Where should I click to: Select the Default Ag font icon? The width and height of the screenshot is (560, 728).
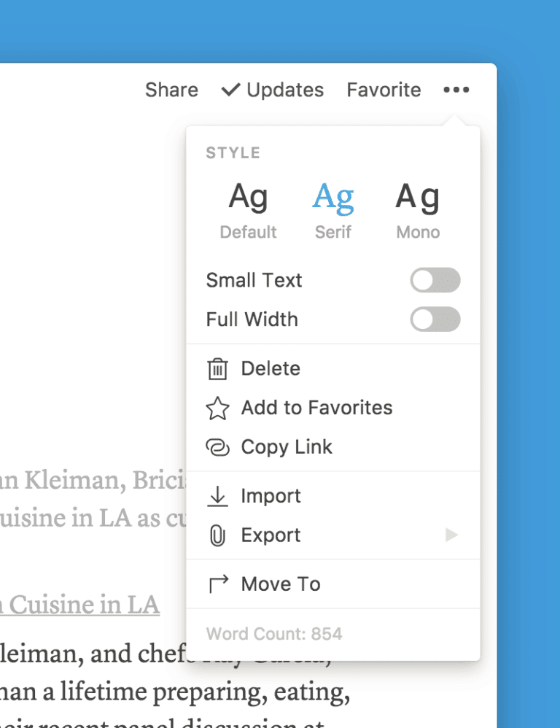249,195
